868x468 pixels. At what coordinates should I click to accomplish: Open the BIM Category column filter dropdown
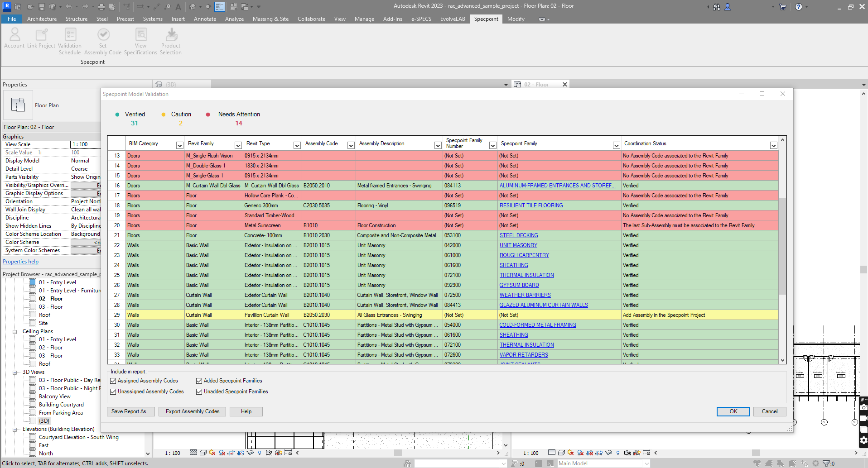click(179, 145)
